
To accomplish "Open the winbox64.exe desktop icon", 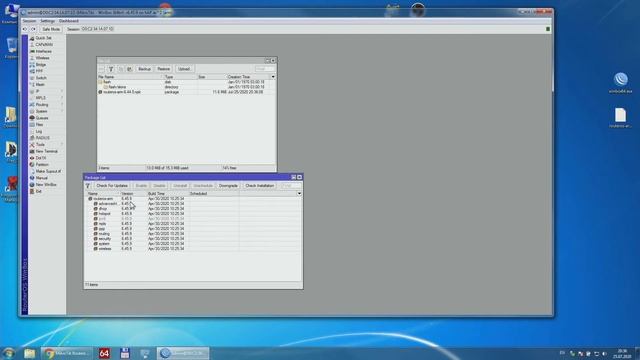I will (620, 83).
